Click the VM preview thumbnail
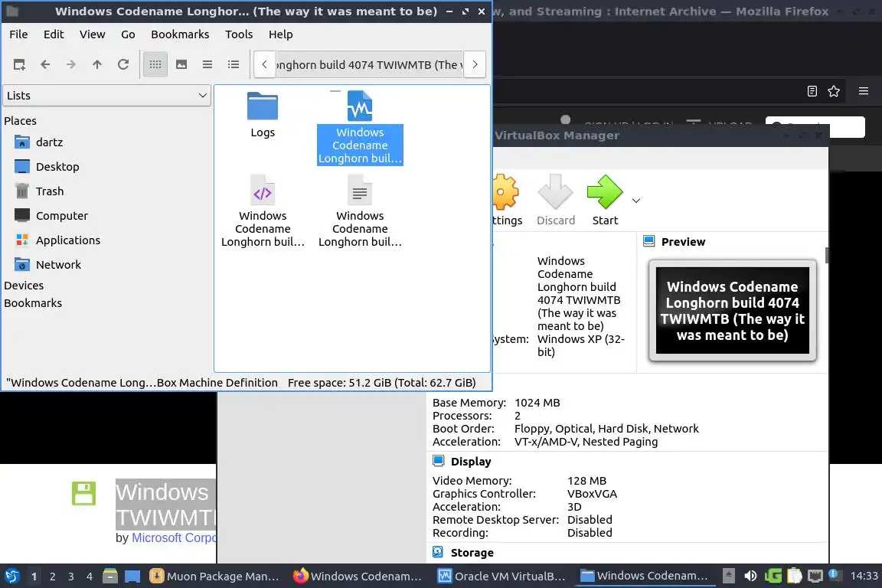 coord(733,311)
